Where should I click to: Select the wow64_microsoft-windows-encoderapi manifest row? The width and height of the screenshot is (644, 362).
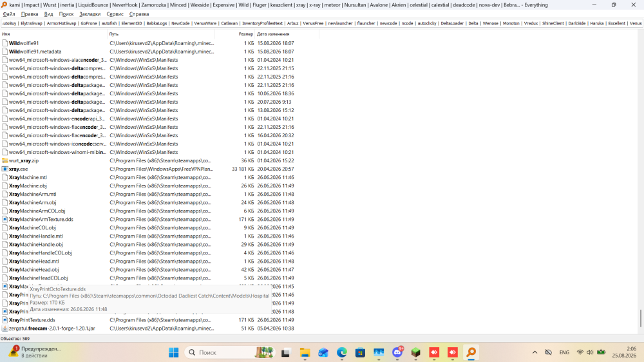(148, 119)
